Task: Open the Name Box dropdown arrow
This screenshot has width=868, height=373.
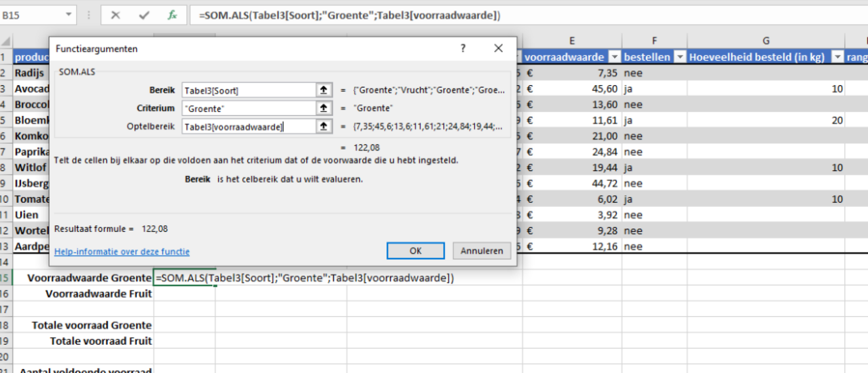Action: pos(69,15)
